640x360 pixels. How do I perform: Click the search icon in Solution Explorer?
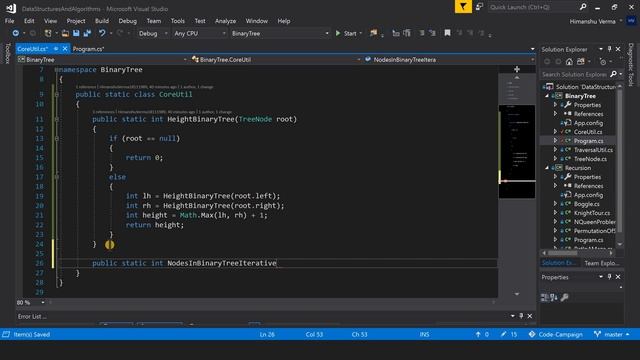[x=613, y=74]
